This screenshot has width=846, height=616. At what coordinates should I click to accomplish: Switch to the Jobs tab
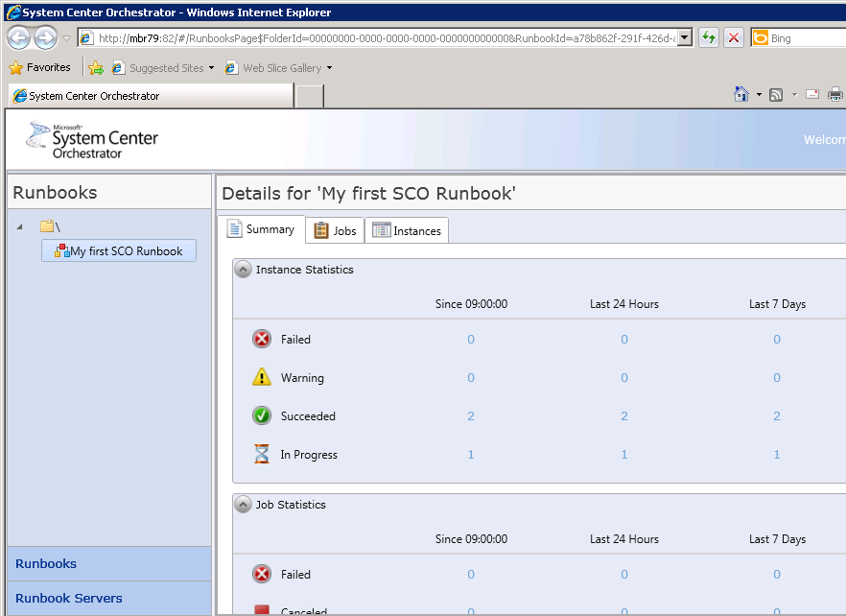335,230
